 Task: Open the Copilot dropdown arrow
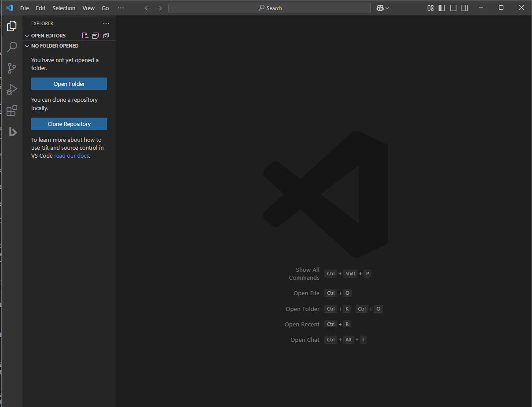[387, 8]
